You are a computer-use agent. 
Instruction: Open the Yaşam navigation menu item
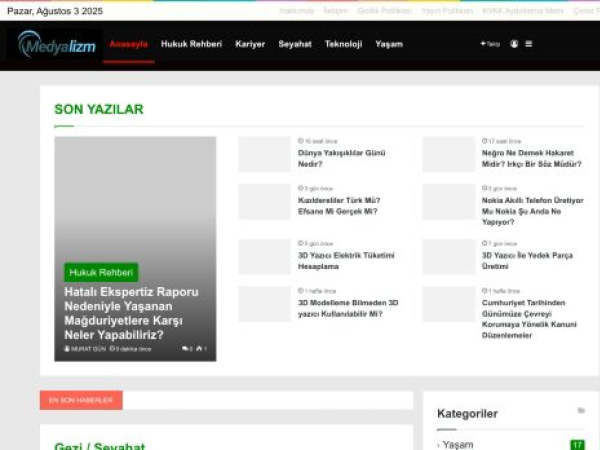tap(389, 44)
